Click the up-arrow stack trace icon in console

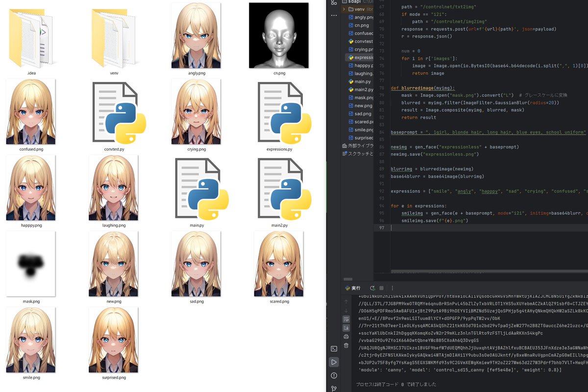click(x=346, y=301)
